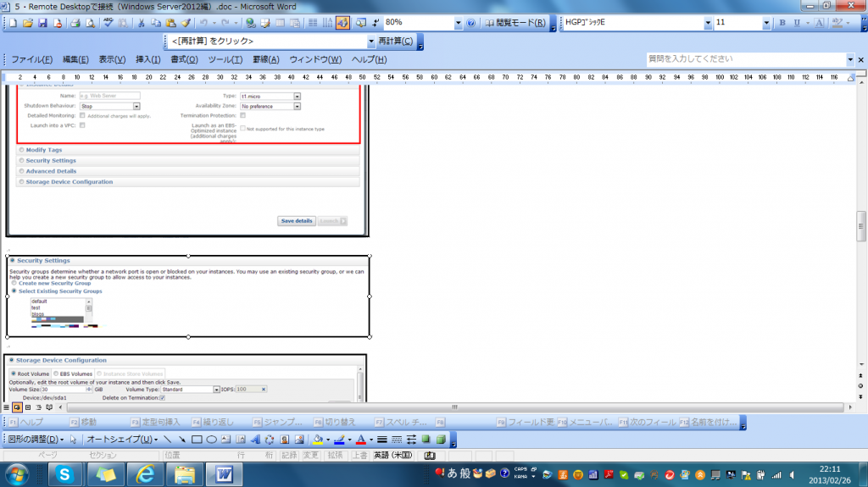Select the Line drawing tool
This screenshot has width=868, height=487.
(167, 440)
